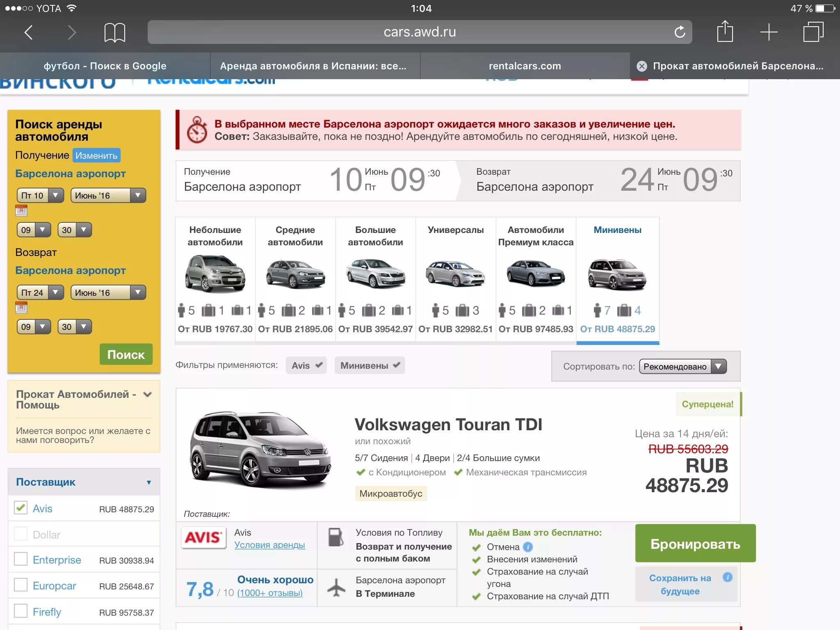
Task: Expand Прокат Автомобилей - Помощь panel
Action: point(148,395)
